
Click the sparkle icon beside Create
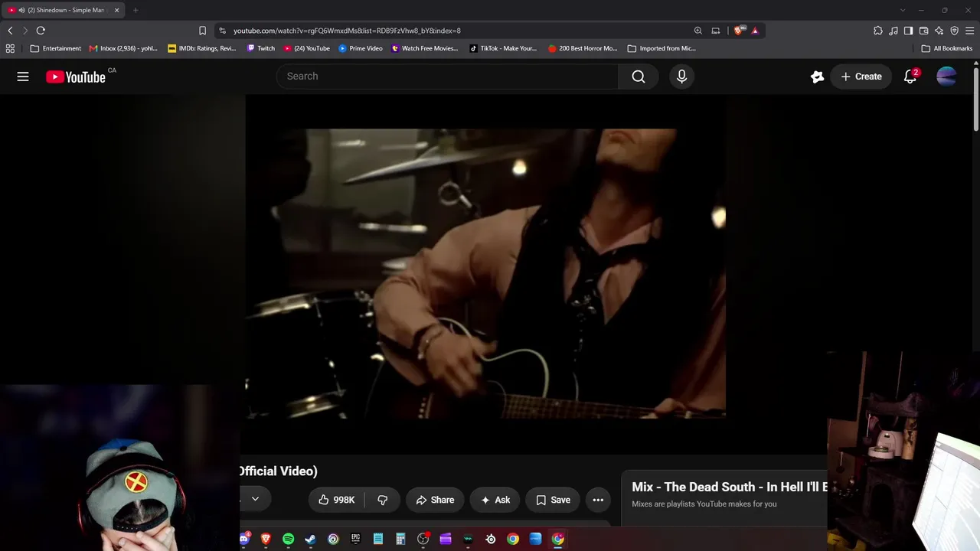click(817, 77)
